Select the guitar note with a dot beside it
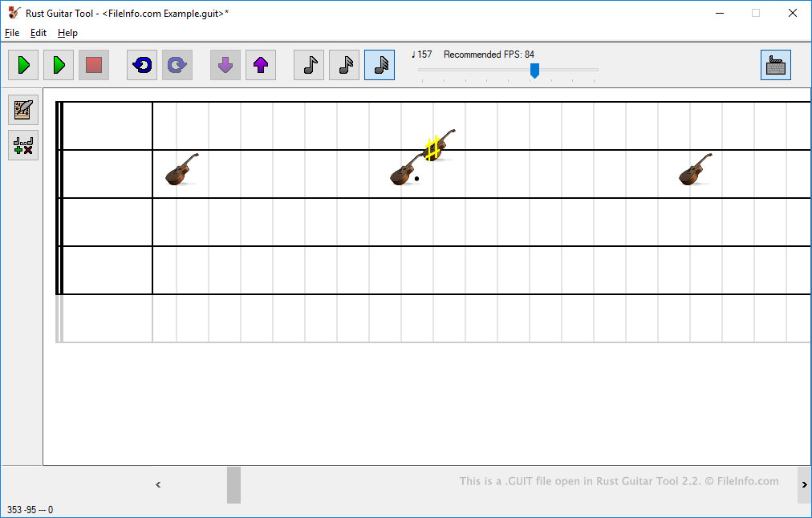The width and height of the screenshot is (812, 518). [405, 170]
